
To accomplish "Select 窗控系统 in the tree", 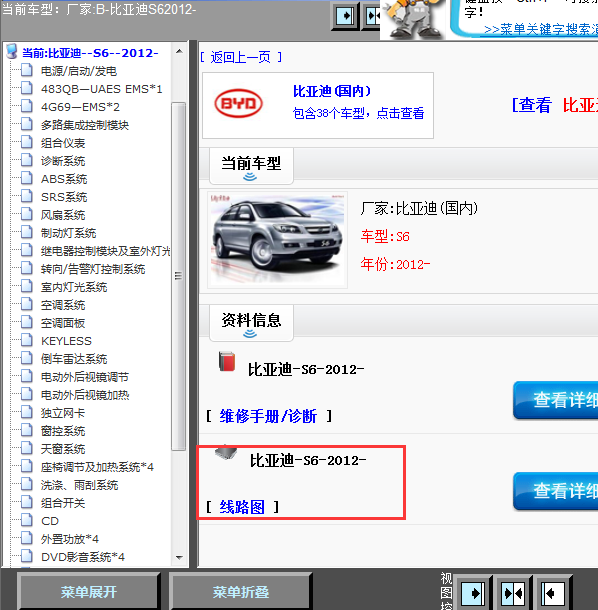I will pyautogui.click(x=63, y=431).
